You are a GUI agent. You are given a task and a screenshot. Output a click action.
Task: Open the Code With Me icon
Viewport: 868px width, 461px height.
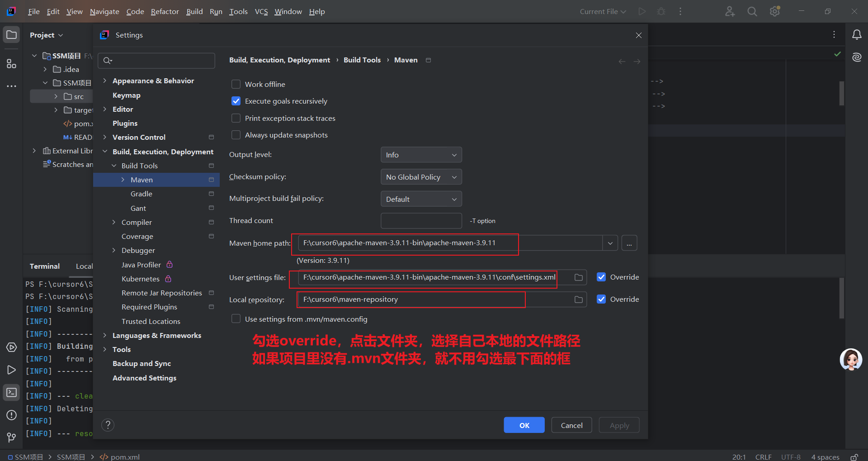click(730, 11)
